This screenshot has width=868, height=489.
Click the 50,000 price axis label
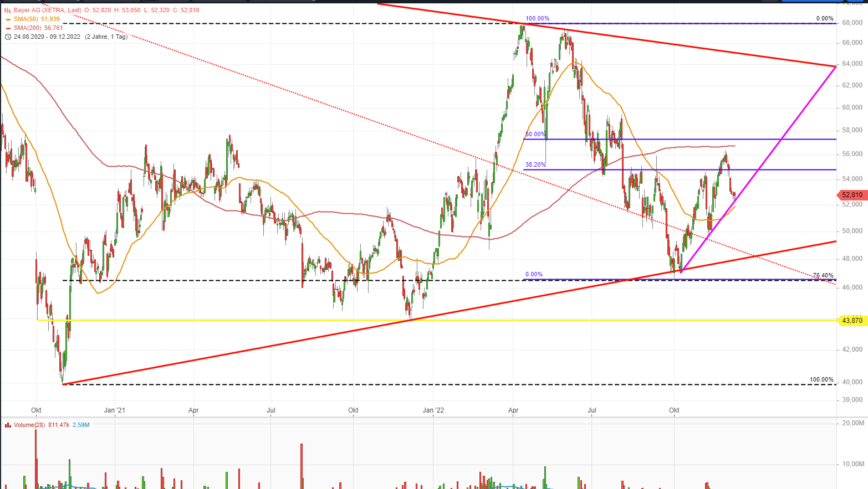pos(852,231)
